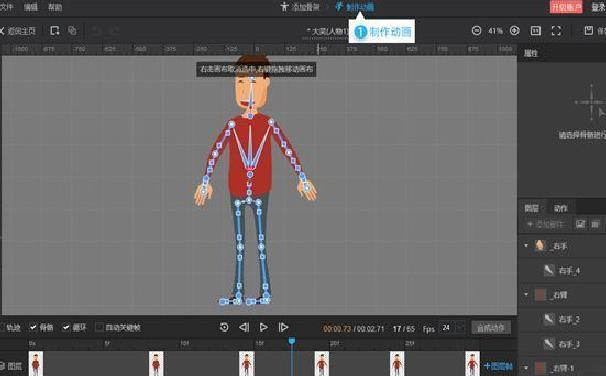Click the copy icon in the toolbar

[x=72, y=31]
